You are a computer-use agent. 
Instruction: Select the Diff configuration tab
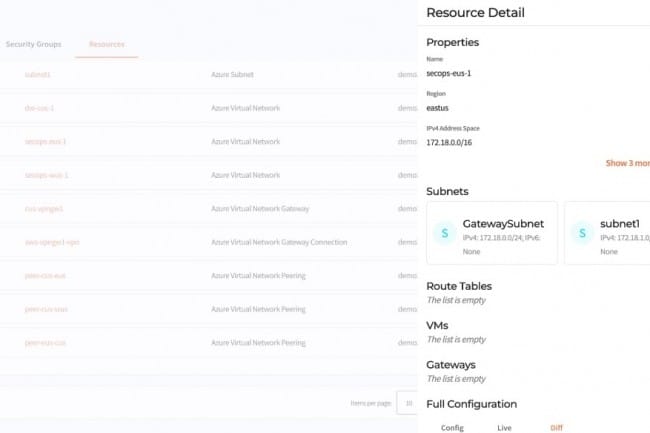(556, 427)
